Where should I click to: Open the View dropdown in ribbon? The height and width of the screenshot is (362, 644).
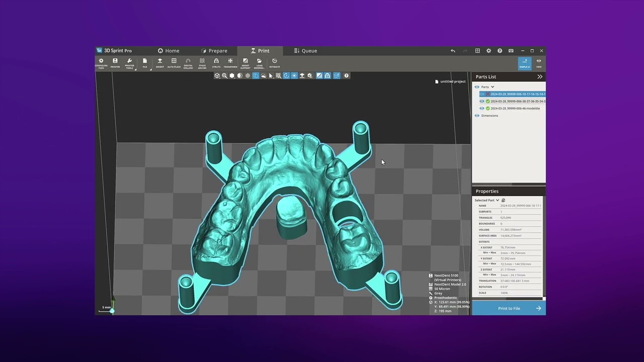coord(539,63)
